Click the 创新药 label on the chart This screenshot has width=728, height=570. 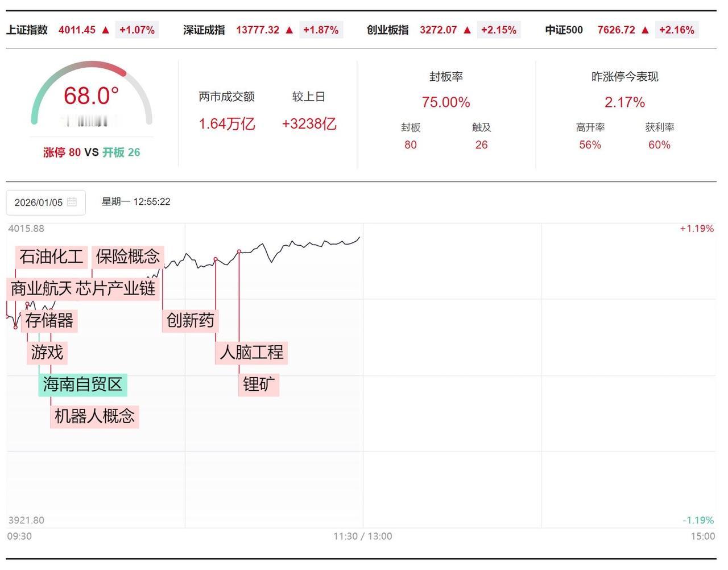(x=190, y=321)
